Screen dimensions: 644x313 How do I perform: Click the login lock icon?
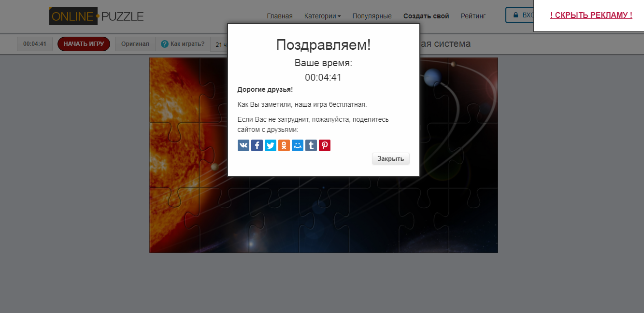point(516,15)
